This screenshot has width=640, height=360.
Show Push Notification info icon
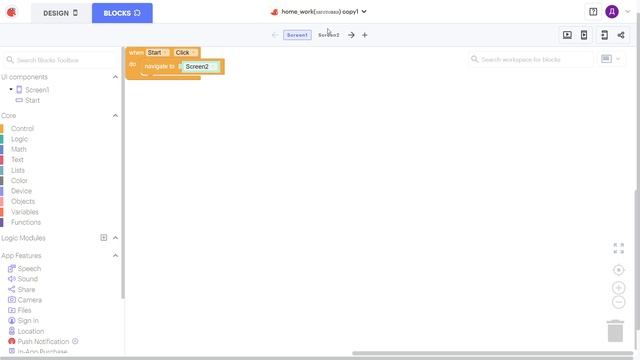pyautogui.click(x=75, y=341)
